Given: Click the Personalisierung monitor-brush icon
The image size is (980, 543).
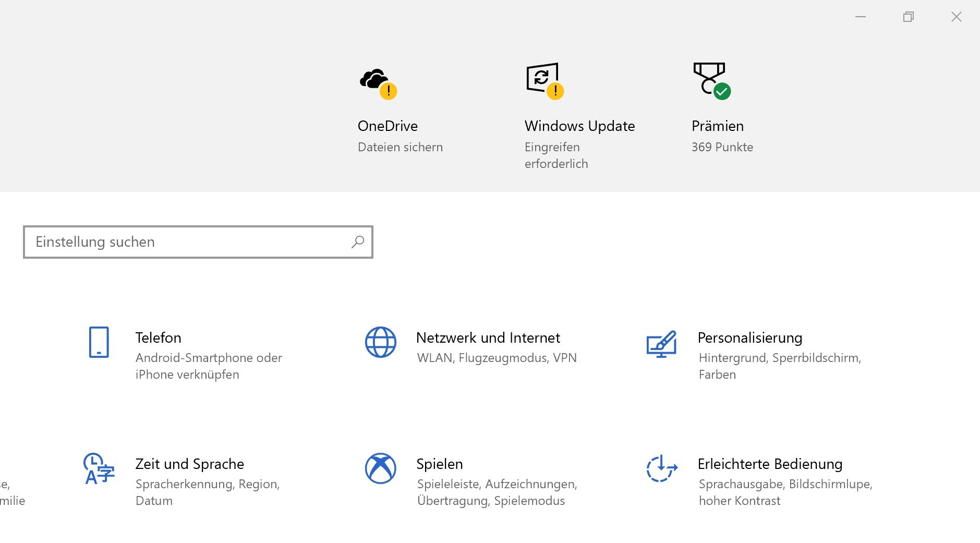Looking at the screenshot, I should [x=662, y=344].
